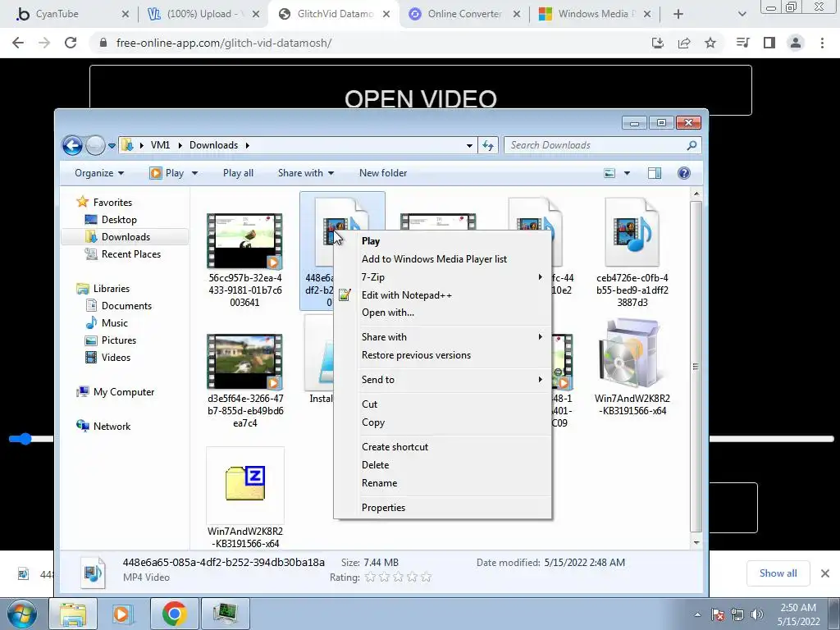Open recent locations dropdown beside forward arrow

(112, 145)
